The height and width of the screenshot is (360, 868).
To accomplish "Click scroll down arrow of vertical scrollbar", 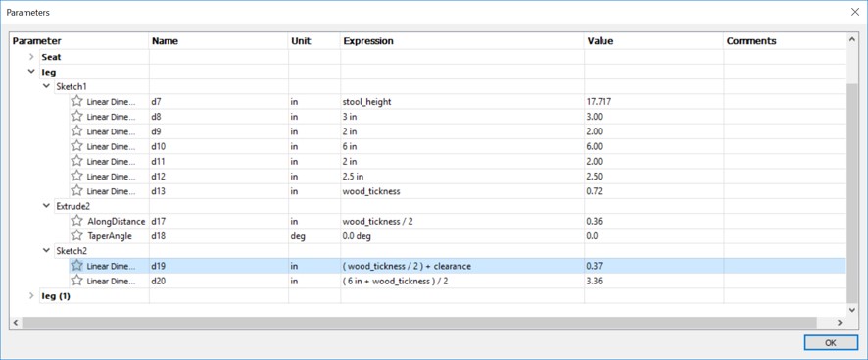I will (x=852, y=310).
